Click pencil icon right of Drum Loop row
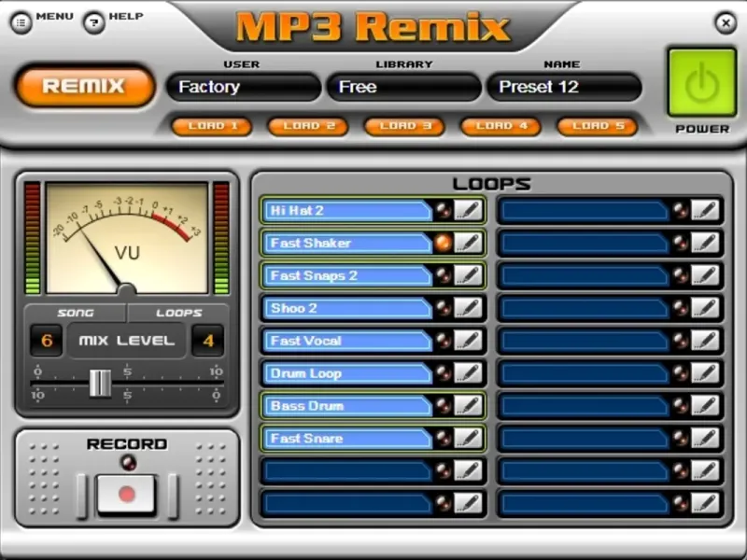Screen dimensions: 747x560 (705, 373)
